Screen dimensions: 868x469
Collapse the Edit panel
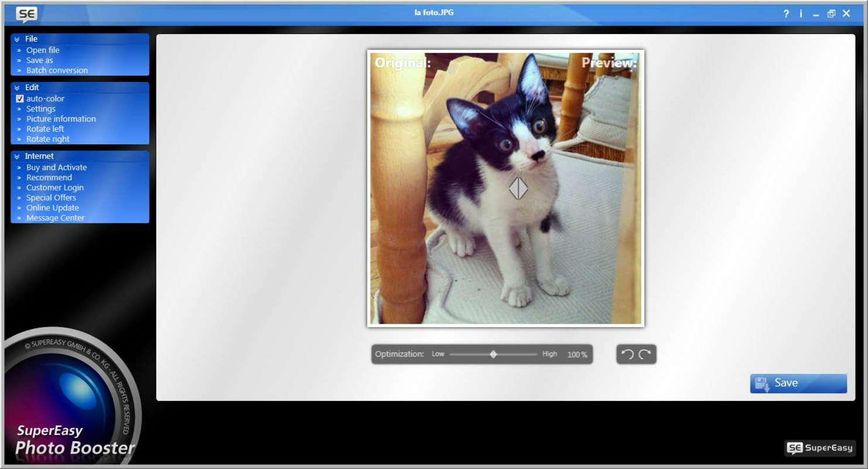[17, 88]
